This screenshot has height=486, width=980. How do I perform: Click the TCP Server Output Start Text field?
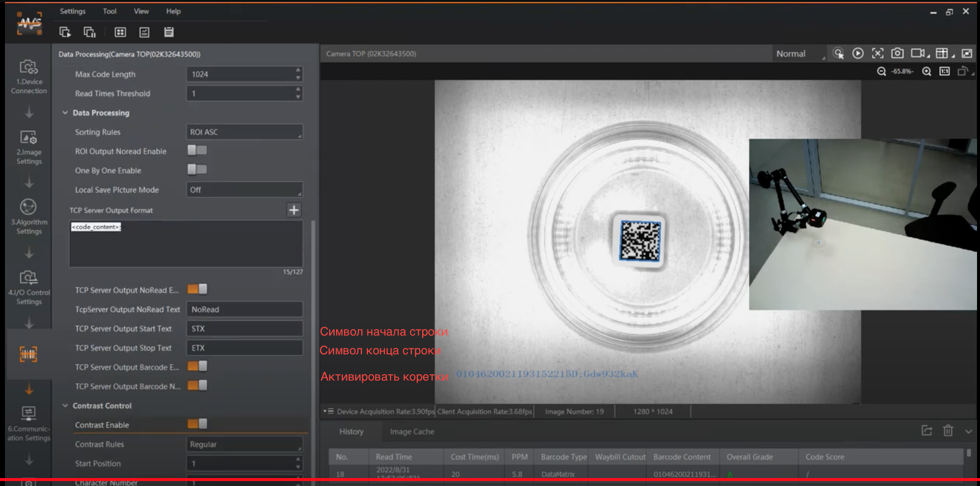click(245, 329)
